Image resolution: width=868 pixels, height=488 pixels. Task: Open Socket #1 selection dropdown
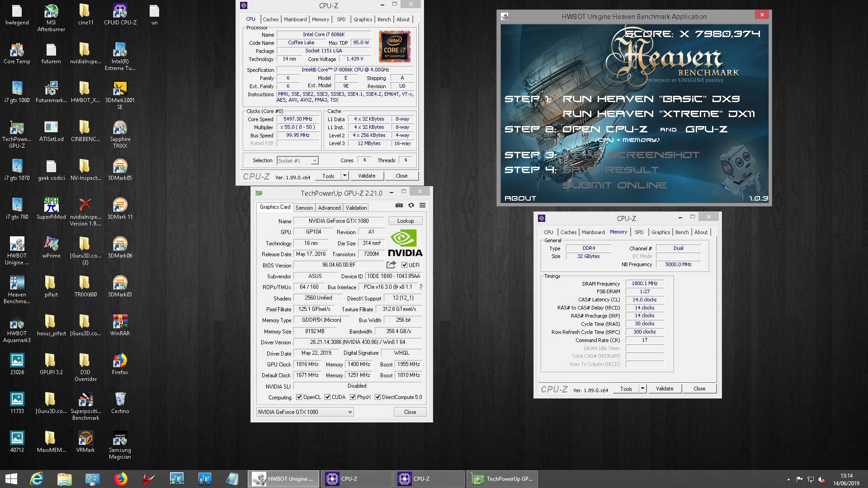pos(297,160)
